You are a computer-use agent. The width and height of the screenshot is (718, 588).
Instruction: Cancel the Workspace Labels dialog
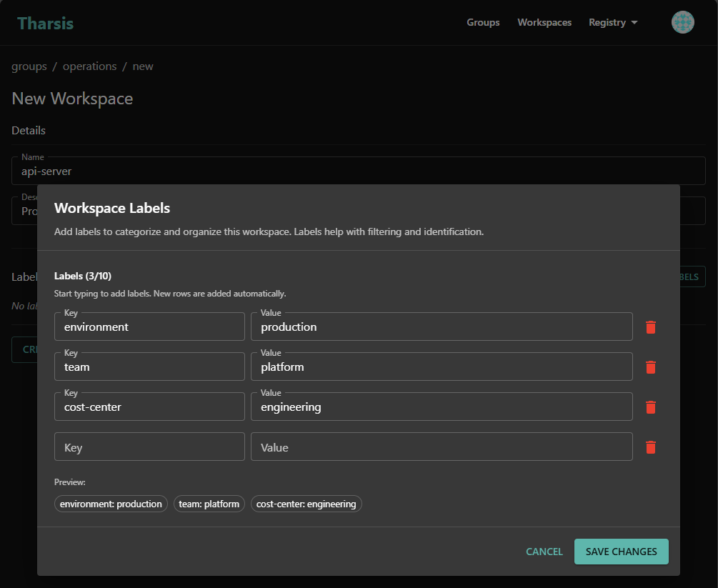tap(544, 551)
